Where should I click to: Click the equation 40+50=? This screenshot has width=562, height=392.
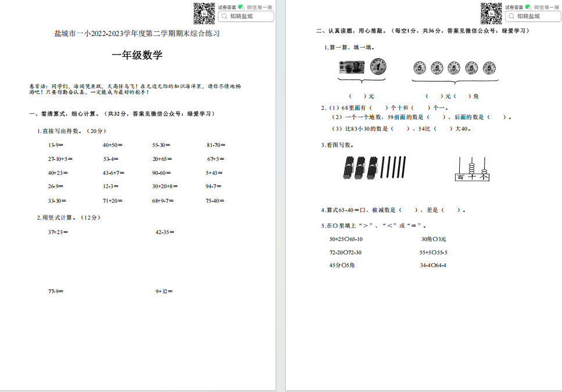tap(113, 145)
